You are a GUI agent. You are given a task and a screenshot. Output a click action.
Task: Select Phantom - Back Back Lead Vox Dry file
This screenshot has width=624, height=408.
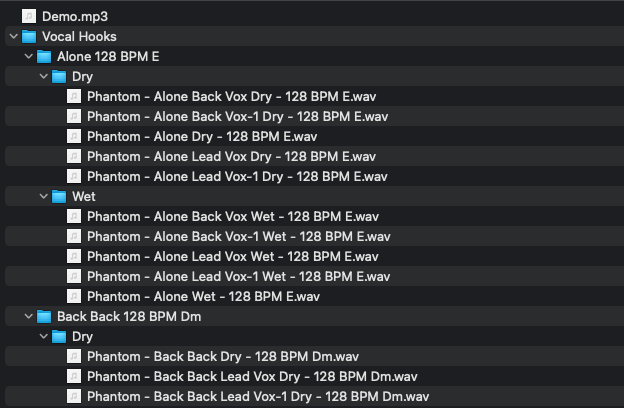point(252,376)
